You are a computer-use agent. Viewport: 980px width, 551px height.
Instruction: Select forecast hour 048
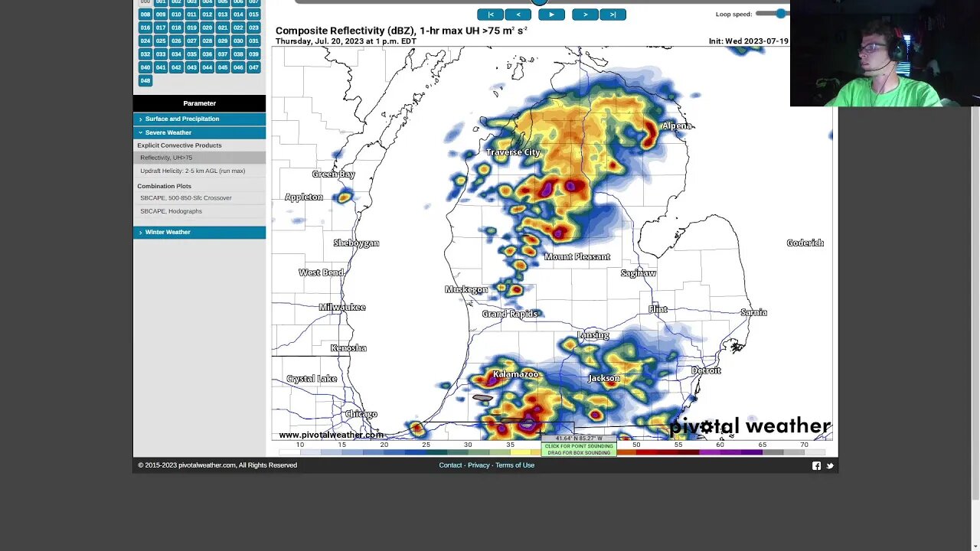coord(145,80)
